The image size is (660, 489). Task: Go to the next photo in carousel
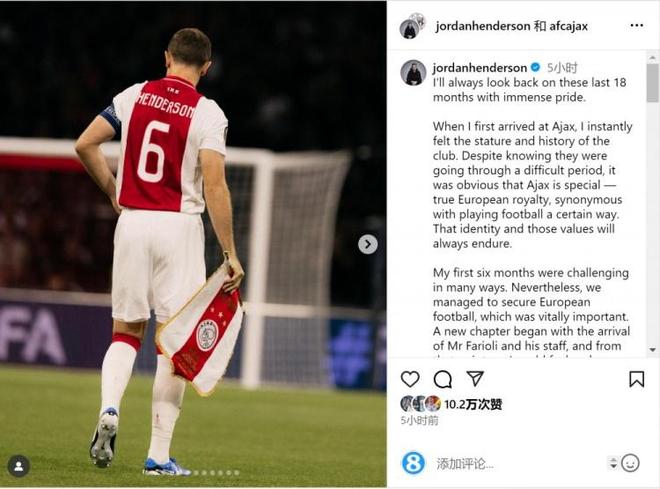(x=368, y=244)
